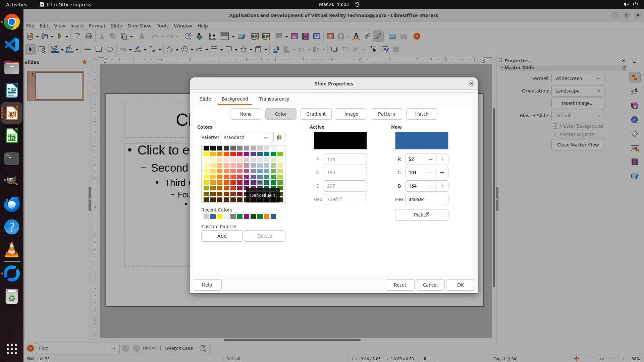This screenshot has height=362, width=644.
Task: Click the Pick color eyedropper button
Action: click(x=421, y=215)
